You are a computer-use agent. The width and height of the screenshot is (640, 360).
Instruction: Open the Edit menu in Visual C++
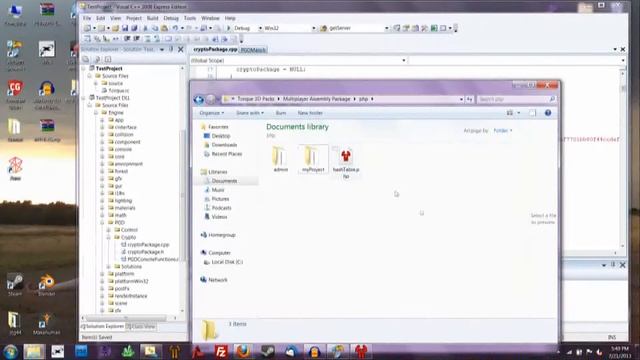[x=100, y=18]
